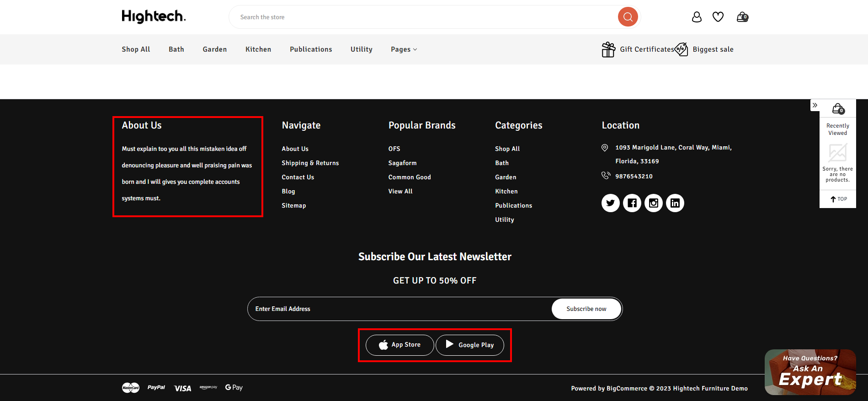The width and height of the screenshot is (868, 401).
Task: Click the Gift Certificates gift icon
Action: click(x=608, y=49)
